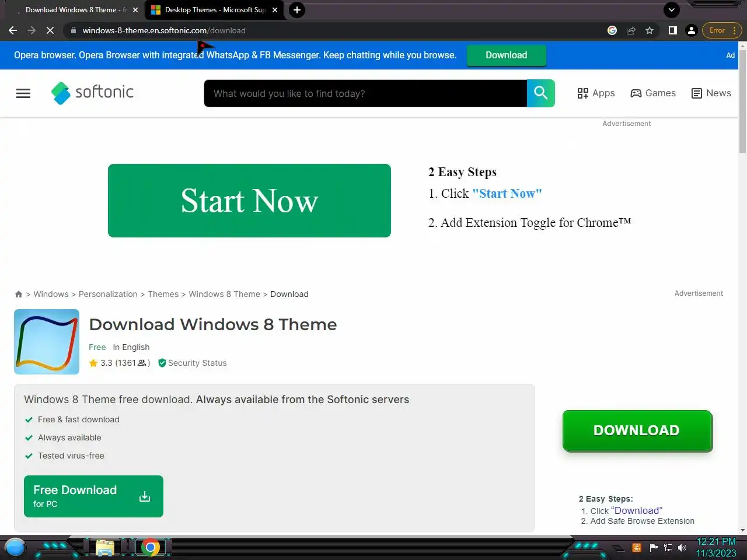The width and height of the screenshot is (747, 560).
Task: Open the Personalization breadcrumb link
Action: point(108,294)
